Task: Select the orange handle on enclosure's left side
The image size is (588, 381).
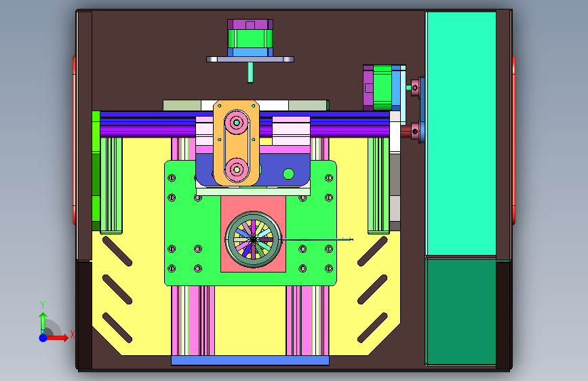Action: pos(74,140)
